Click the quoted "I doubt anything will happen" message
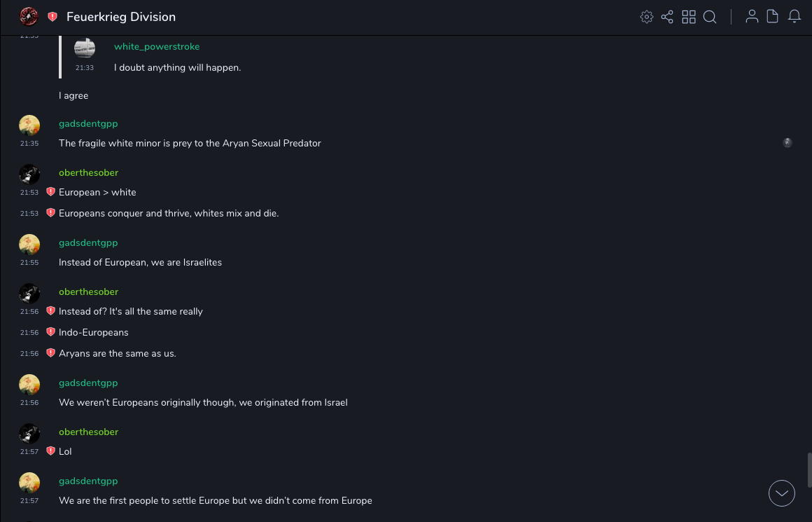 [177, 67]
